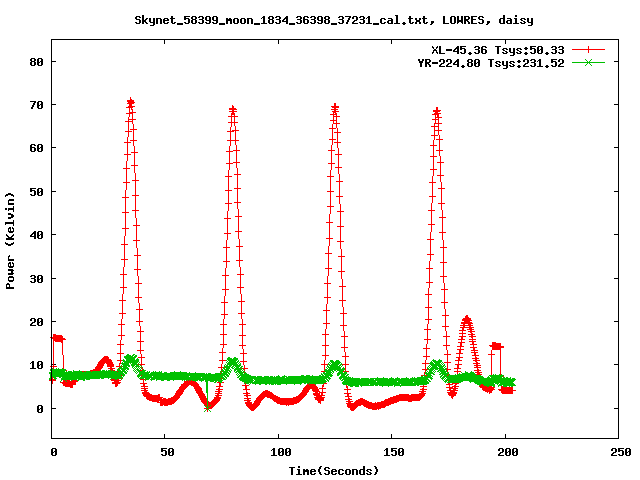Click the y-axis tick label 60
Screen dimensions: 640x480
point(37,148)
